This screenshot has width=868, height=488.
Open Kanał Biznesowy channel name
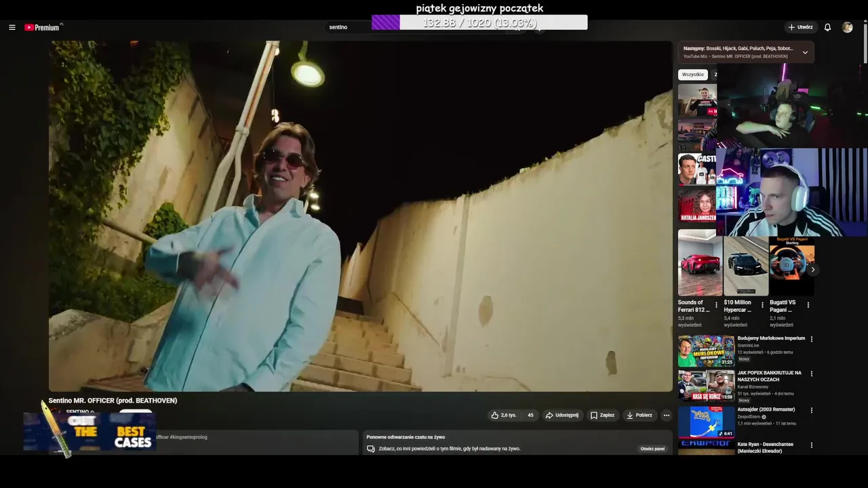click(x=753, y=387)
